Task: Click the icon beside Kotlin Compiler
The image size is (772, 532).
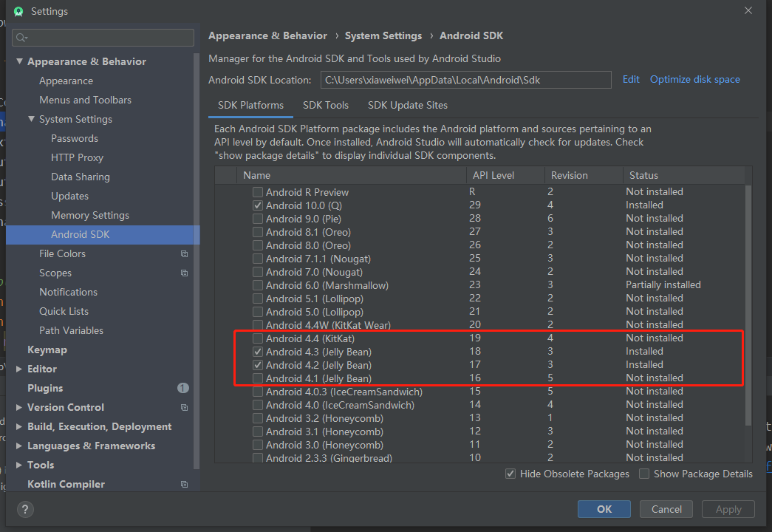Action: point(184,484)
